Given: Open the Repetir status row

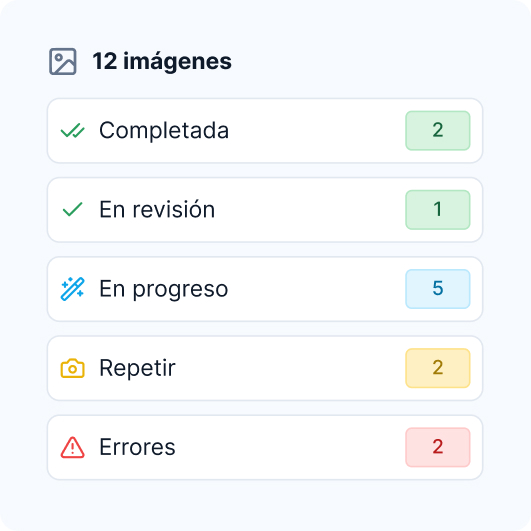Looking at the screenshot, I should [x=265, y=368].
